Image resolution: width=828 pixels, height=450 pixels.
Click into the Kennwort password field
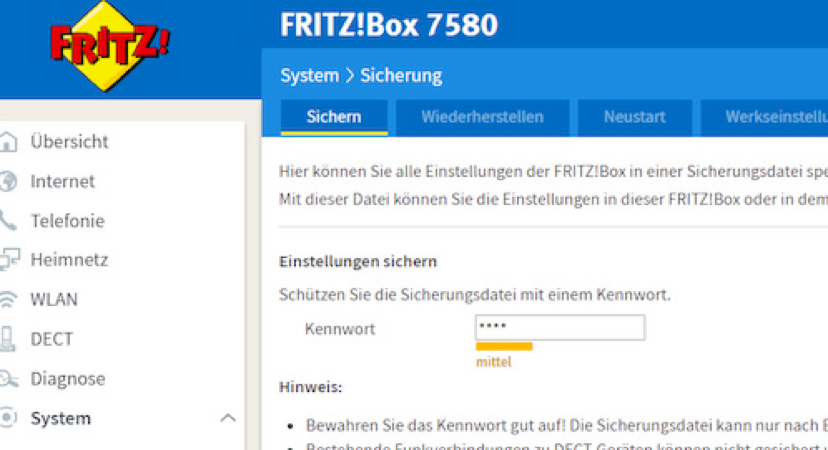pyautogui.click(x=560, y=328)
